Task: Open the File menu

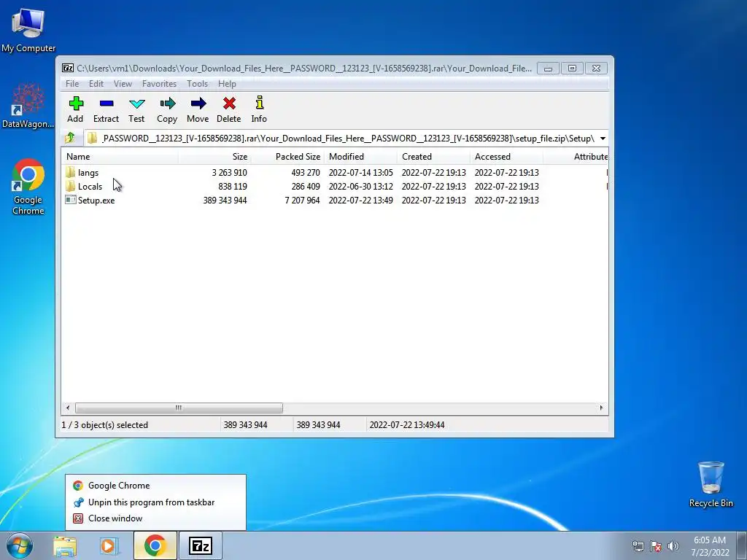Action: (72, 84)
